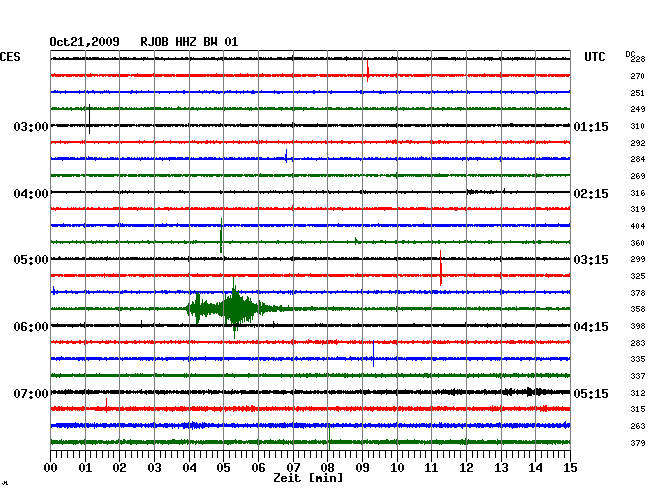Image resolution: width=650 pixels, height=494 pixels.
Task: Click DC offset value 360
Action: [x=638, y=243]
